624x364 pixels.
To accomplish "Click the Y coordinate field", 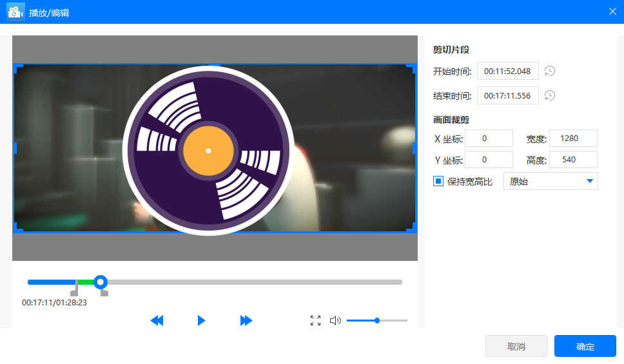I will click(x=489, y=160).
